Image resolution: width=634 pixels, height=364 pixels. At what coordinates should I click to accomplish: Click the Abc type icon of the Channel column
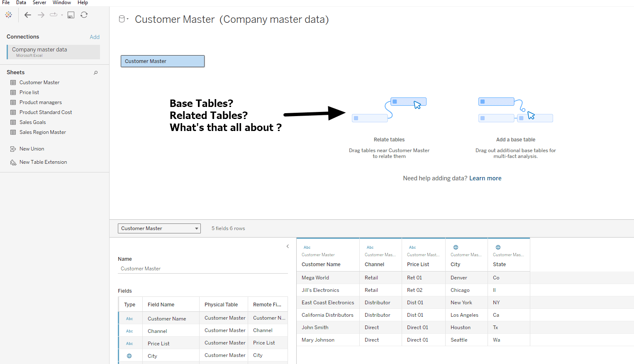tap(370, 248)
